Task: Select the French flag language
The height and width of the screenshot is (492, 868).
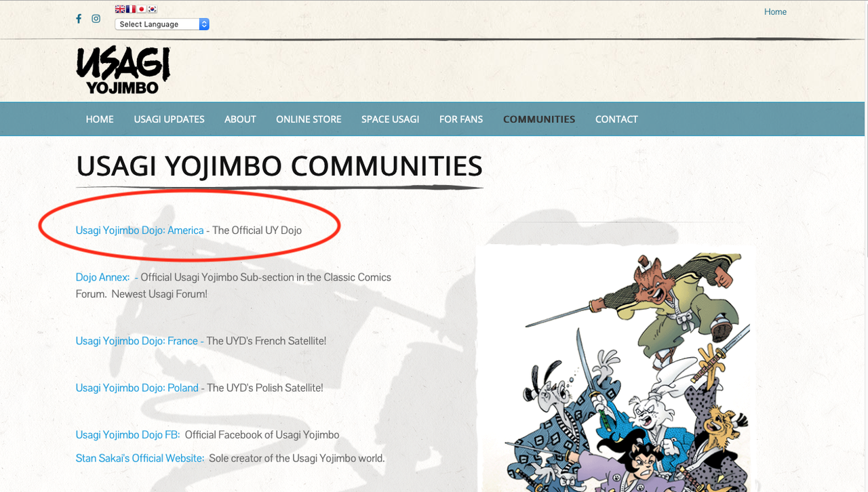Action: (131, 9)
